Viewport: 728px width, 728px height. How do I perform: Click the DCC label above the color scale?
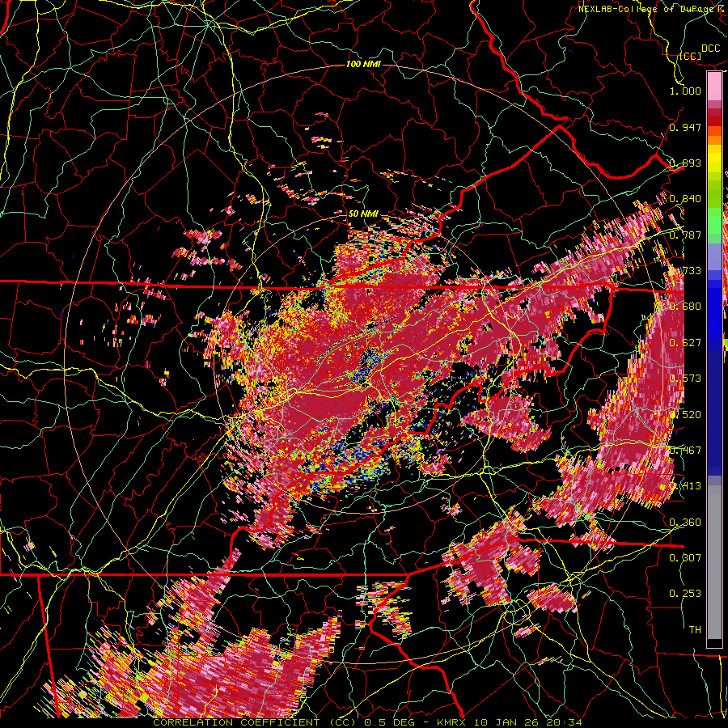pos(711,49)
